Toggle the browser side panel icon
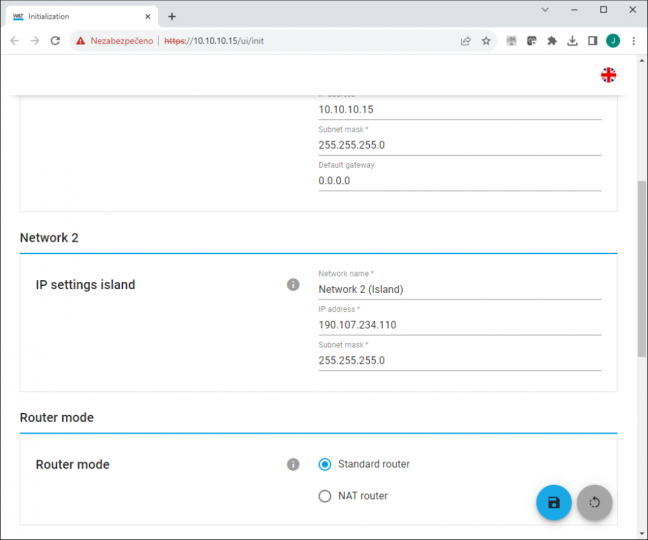The image size is (648, 540). click(x=592, y=40)
